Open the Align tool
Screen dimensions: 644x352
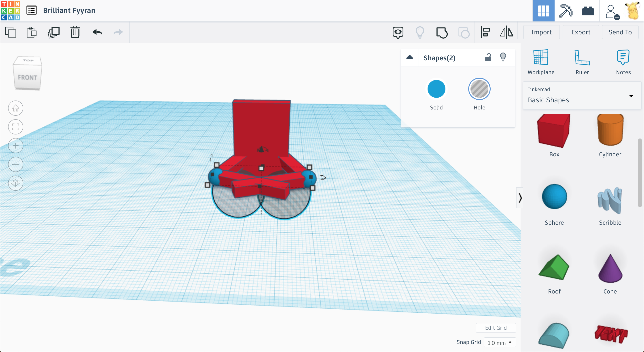coord(485,32)
